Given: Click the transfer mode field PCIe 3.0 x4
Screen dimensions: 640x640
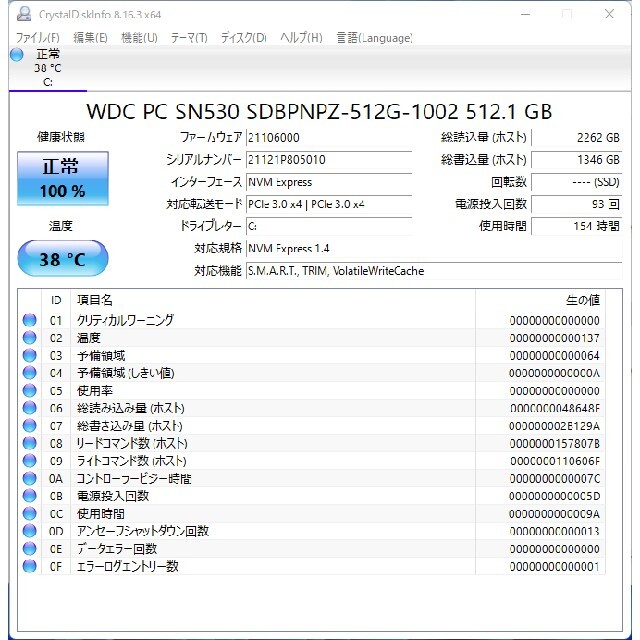Looking at the screenshot, I should [329, 204].
